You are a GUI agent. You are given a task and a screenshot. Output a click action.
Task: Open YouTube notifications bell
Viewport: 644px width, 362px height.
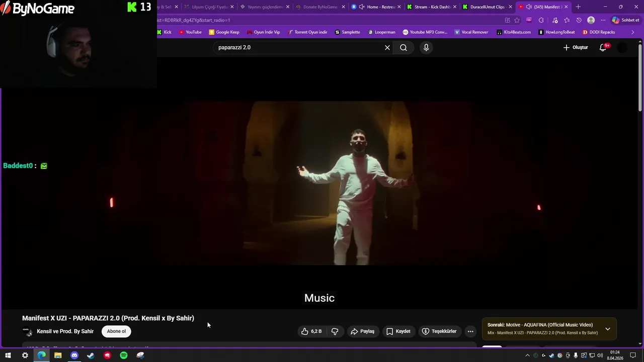point(603,47)
